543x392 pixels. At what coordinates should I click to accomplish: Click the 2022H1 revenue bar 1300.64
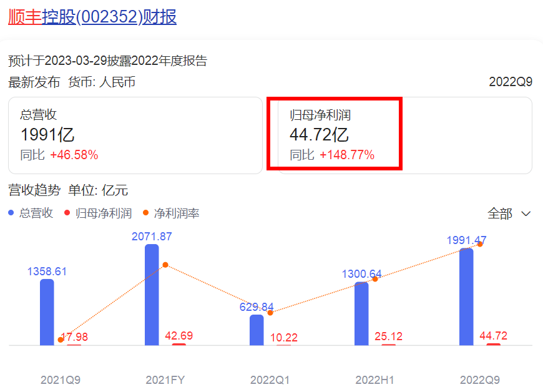coord(361,313)
